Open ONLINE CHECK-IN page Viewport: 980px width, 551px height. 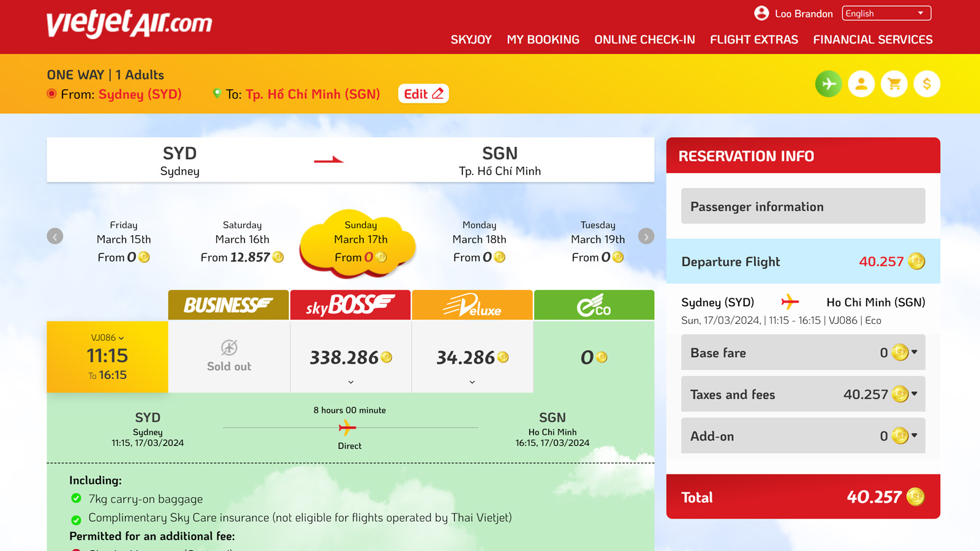(x=644, y=40)
